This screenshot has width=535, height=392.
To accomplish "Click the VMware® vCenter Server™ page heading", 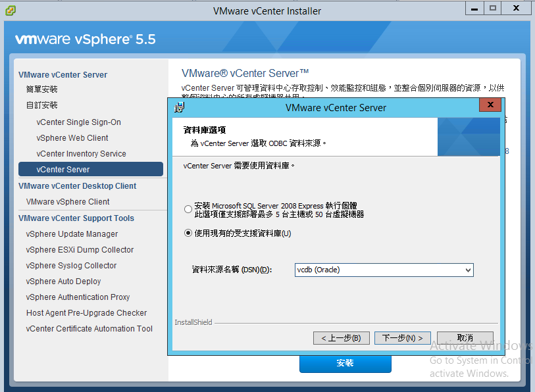I will pos(245,73).
